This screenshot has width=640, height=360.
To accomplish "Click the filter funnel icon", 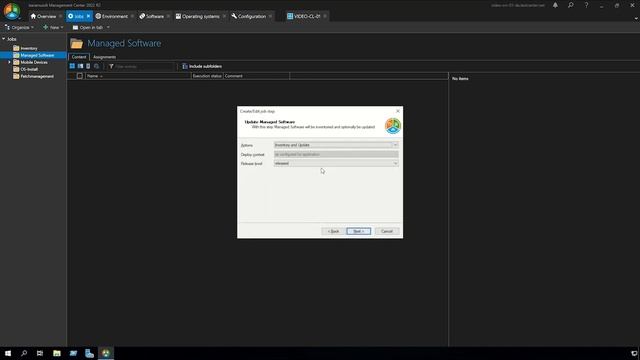I will point(111,66).
